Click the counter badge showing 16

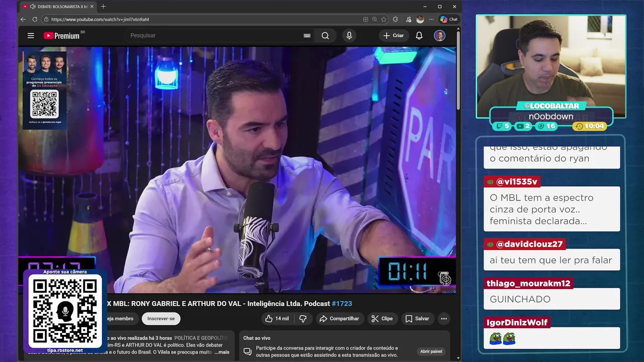point(546,126)
